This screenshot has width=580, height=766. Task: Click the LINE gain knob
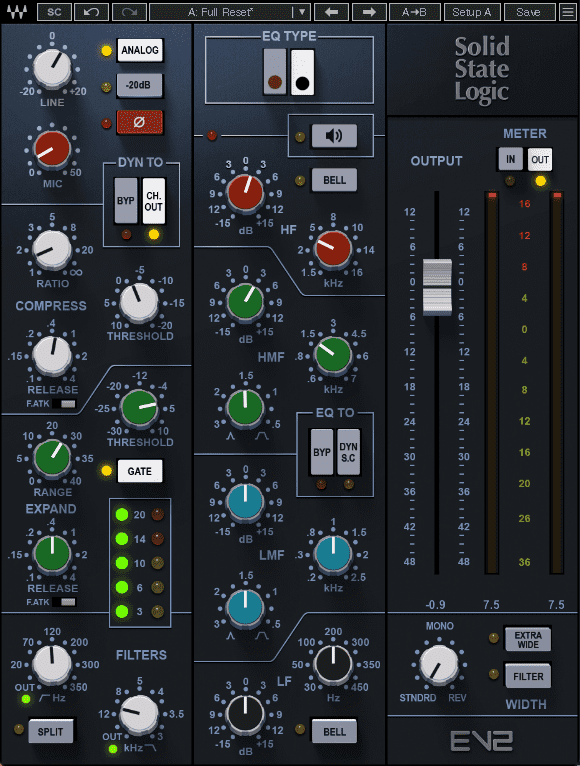click(52, 68)
